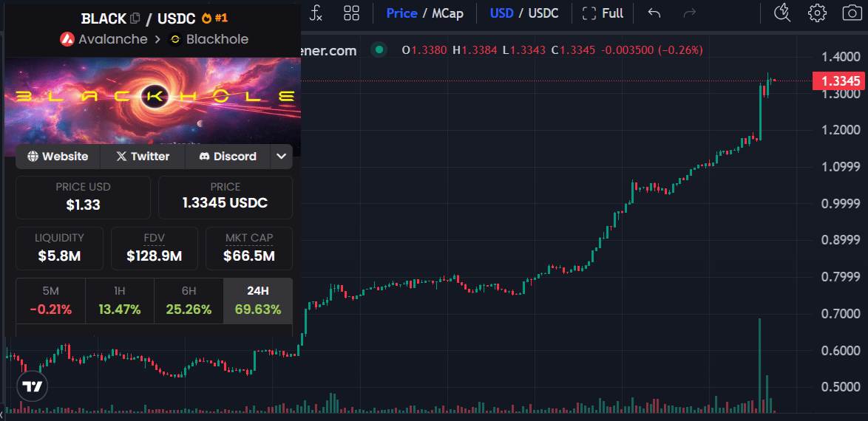Click the O1.3380 open value in legend
Screen dimensions: 868x421
(424, 50)
